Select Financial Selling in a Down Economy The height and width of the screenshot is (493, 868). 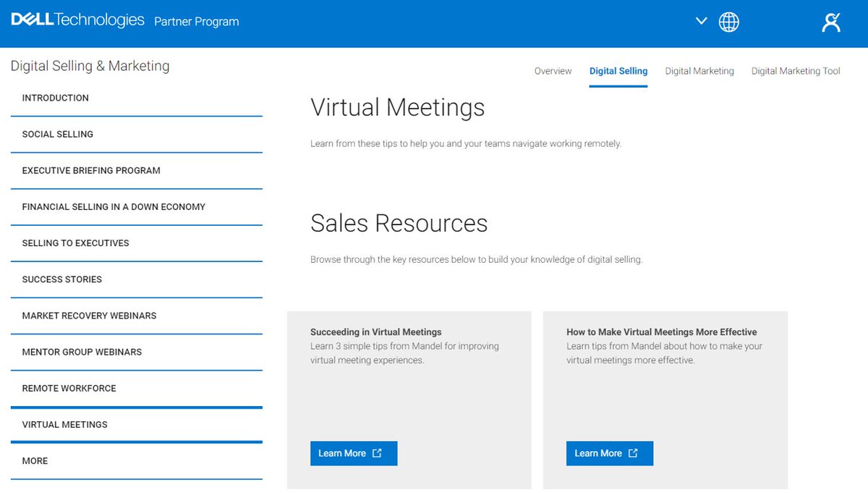137,206
